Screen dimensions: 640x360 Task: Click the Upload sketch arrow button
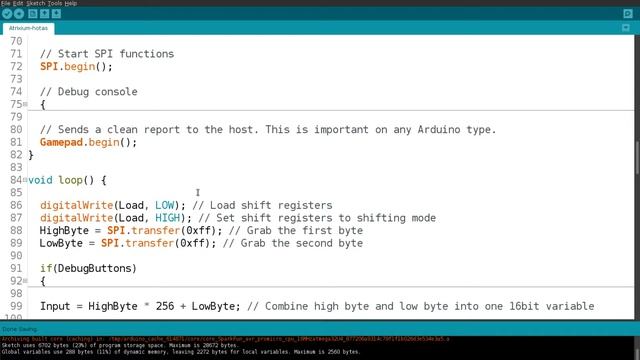(x=19, y=14)
